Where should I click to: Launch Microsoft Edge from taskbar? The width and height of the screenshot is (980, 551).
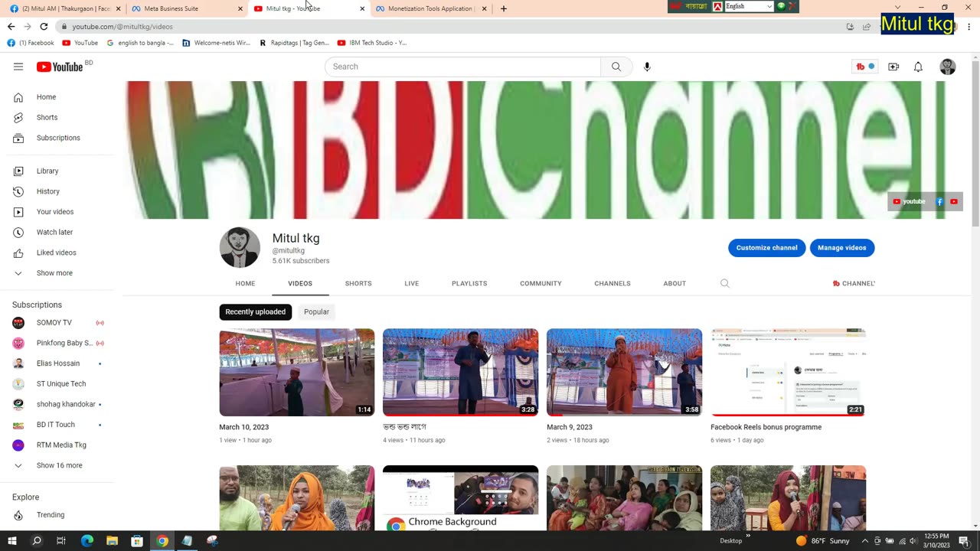[x=87, y=541]
